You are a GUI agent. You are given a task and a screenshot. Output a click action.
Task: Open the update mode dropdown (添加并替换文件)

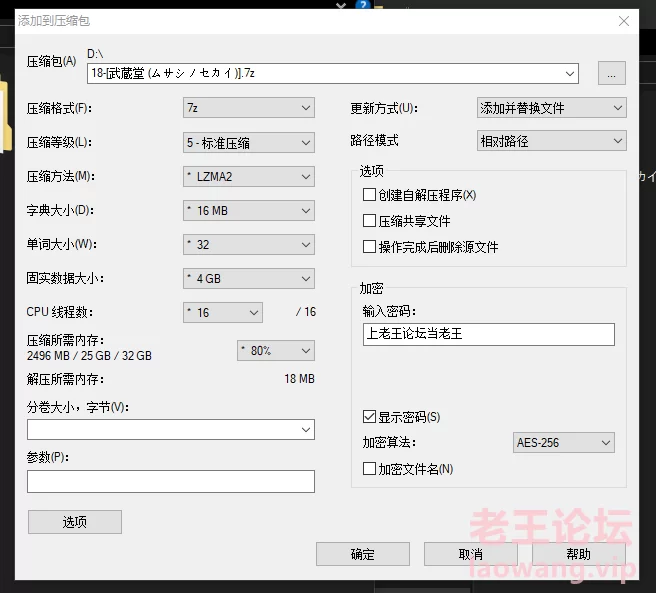pos(551,108)
